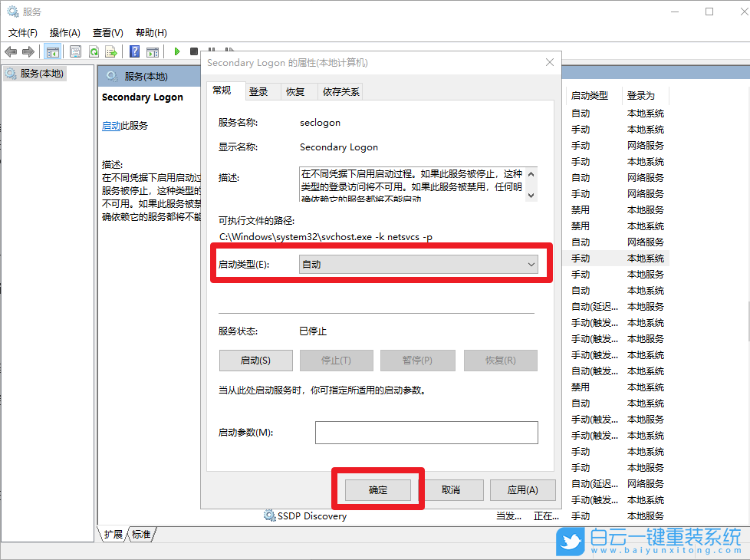Viewport: 750px width, 560px height.
Task: Click the Back navigation arrow
Action: (x=9, y=51)
